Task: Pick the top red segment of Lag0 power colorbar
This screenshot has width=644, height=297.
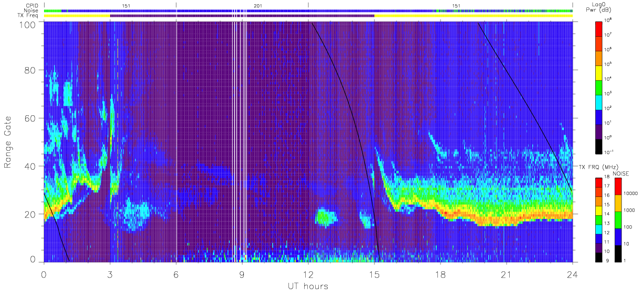Action: [x=599, y=28]
